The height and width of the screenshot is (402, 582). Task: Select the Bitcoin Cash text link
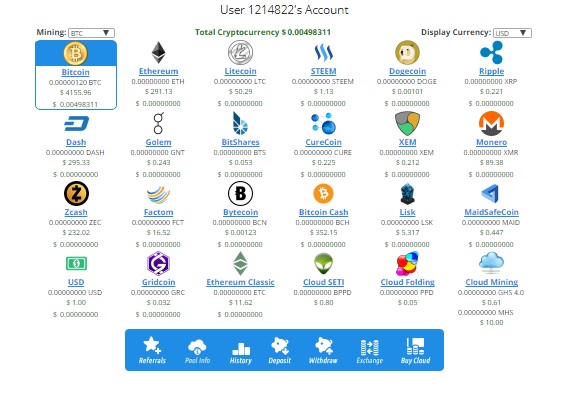[x=324, y=212]
